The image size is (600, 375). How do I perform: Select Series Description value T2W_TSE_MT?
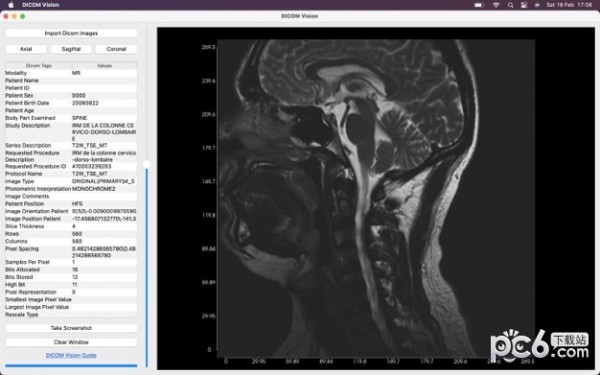click(x=90, y=145)
